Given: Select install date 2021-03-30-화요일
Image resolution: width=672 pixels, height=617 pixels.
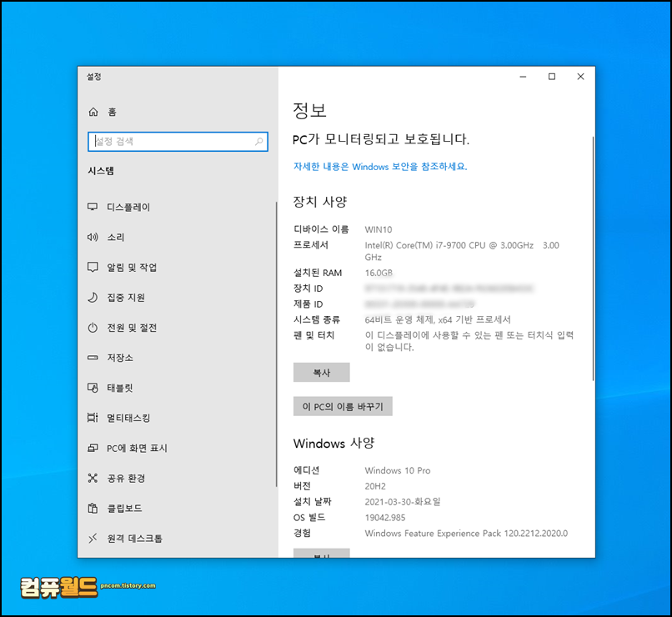Looking at the screenshot, I should coord(403,502).
